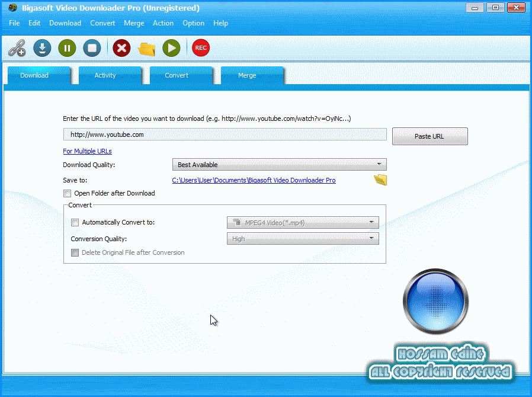Play the video with the green play icon
This screenshot has width=532, height=397.
pyautogui.click(x=171, y=48)
